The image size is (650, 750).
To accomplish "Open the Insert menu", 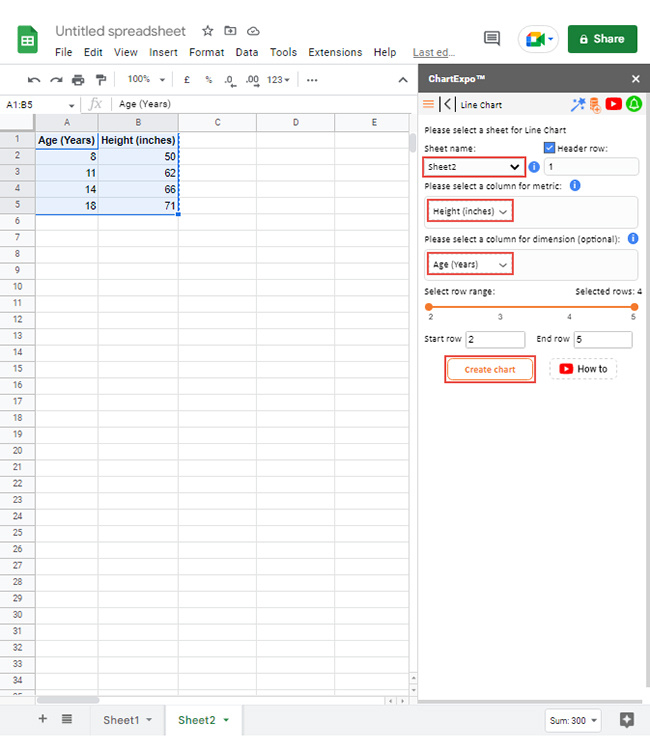I will [163, 52].
